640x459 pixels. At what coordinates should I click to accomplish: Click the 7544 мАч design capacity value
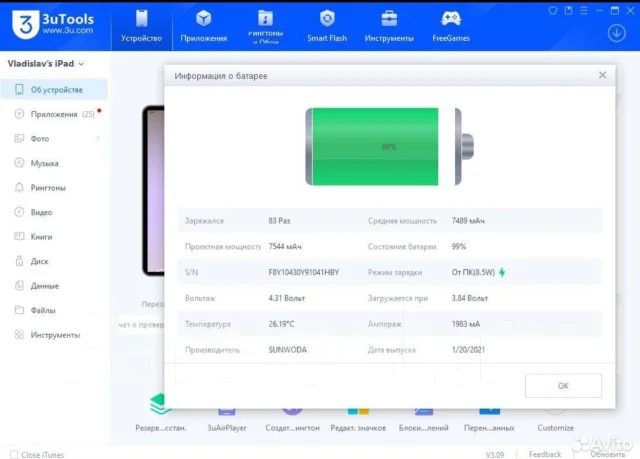pyautogui.click(x=285, y=246)
